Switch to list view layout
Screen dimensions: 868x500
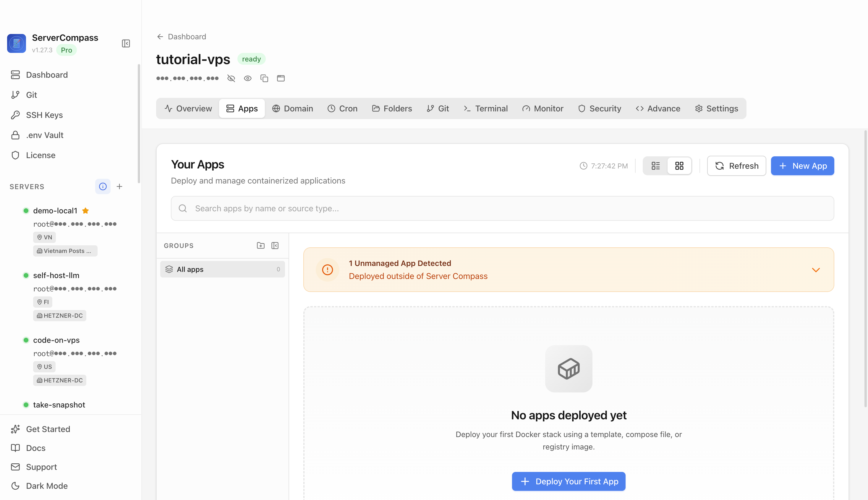click(x=655, y=166)
